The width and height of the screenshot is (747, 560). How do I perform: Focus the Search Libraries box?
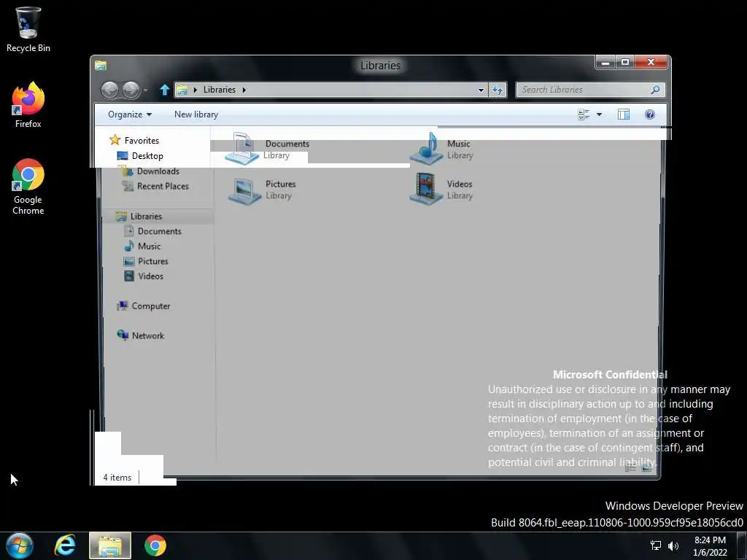(589, 90)
